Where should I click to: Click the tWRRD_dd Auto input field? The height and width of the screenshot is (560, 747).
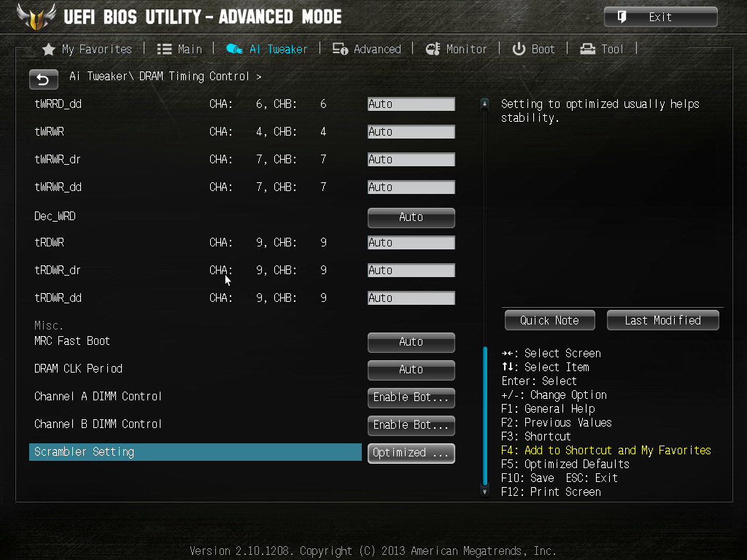411,104
